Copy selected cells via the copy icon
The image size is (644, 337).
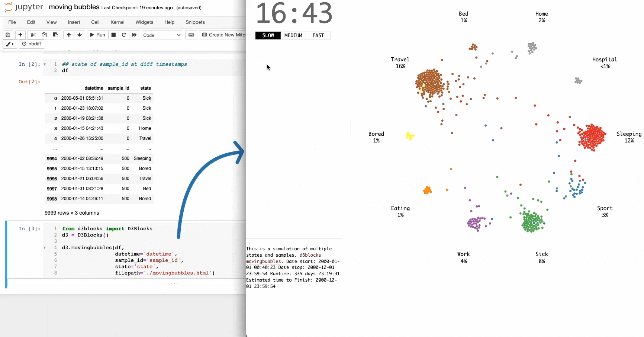click(44, 35)
